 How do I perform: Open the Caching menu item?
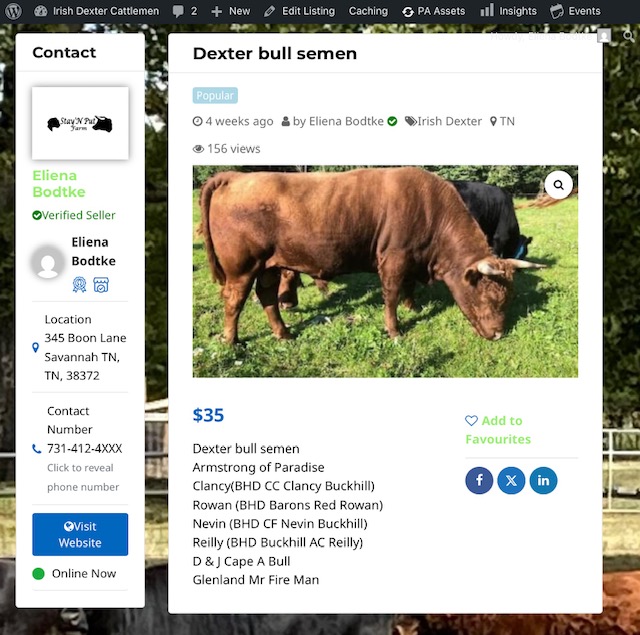tap(368, 11)
